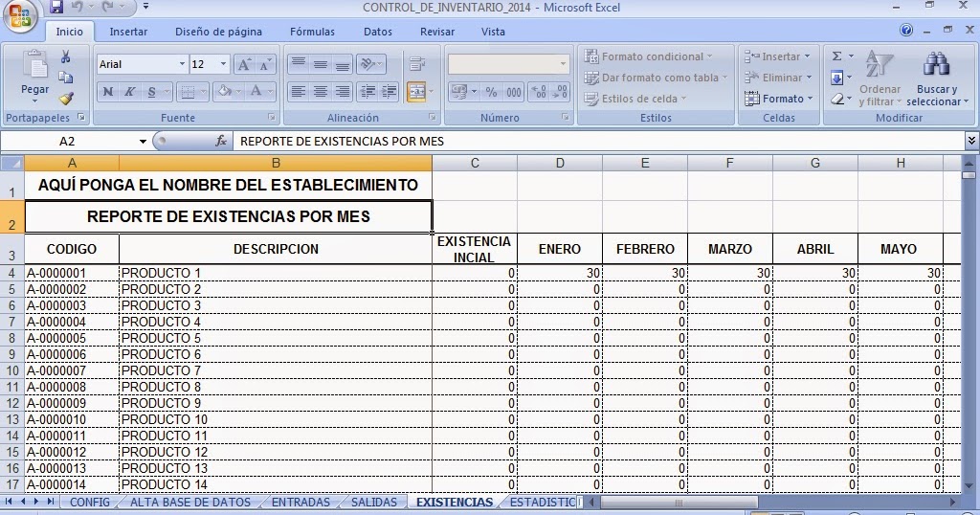
Task: Switch to Datos ribbon tab
Action: click(x=378, y=32)
